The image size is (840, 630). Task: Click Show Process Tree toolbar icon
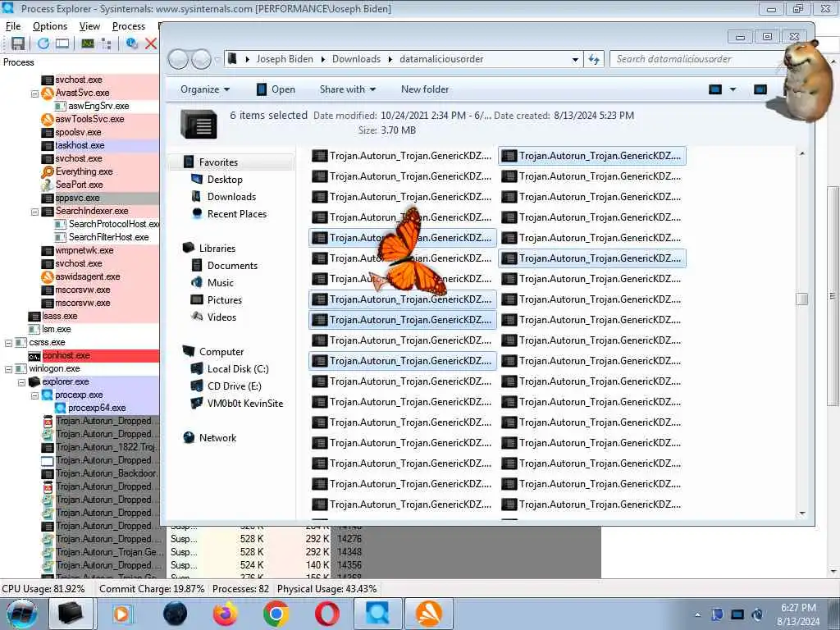click(x=106, y=43)
